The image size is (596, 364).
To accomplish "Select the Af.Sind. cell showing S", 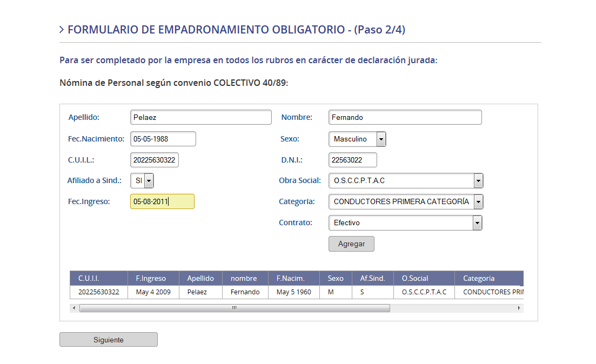I will (x=372, y=292).
